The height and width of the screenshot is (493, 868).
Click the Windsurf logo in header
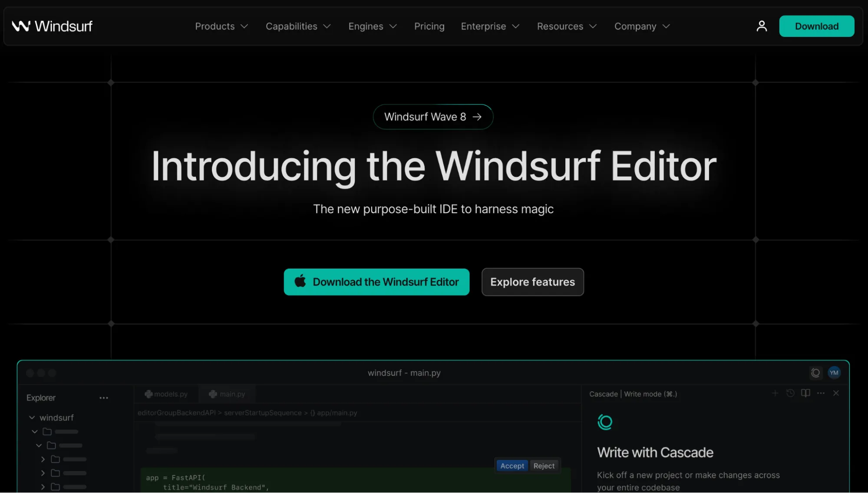(52, 26)
